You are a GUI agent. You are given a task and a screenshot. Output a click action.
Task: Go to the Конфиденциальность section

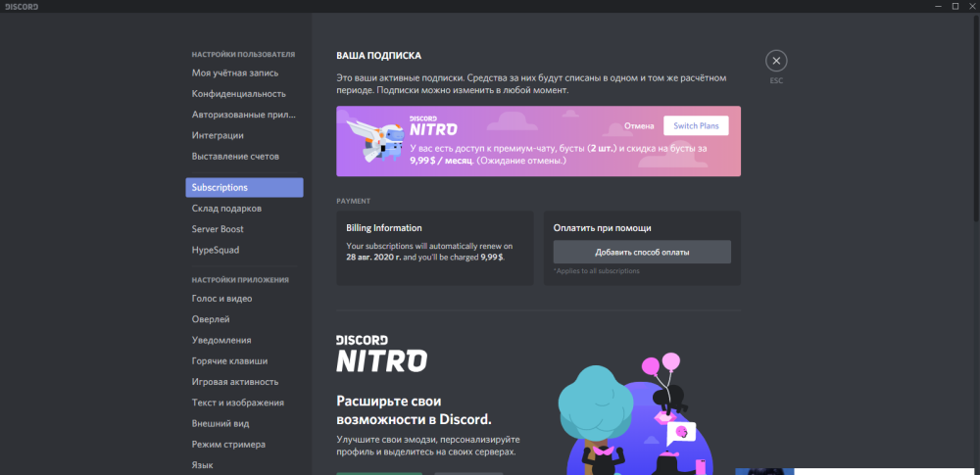[239, 94]
